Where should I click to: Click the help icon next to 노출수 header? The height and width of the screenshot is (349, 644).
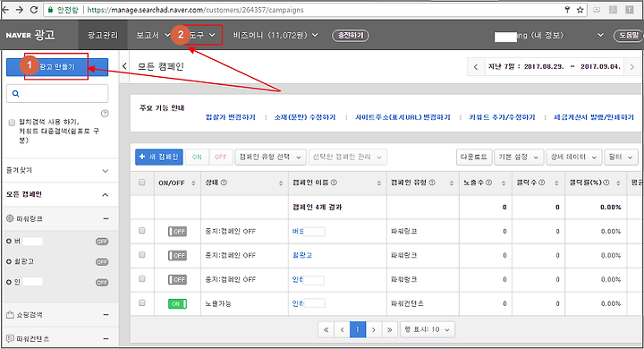488,183
